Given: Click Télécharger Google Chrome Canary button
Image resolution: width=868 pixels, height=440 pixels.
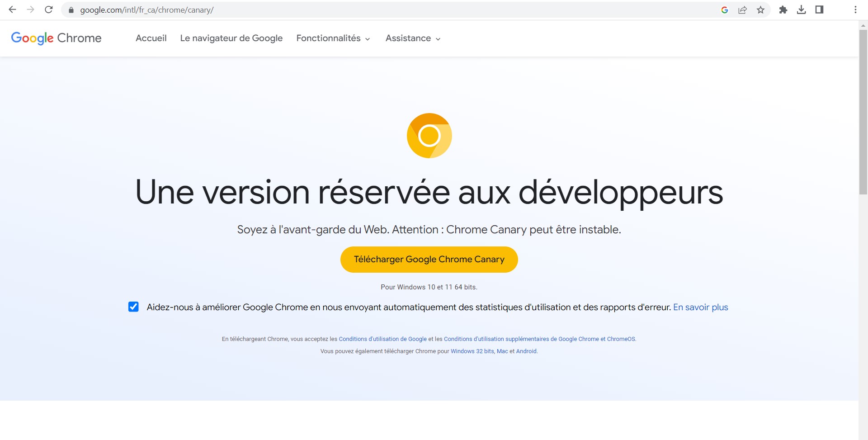Looking at the screenshot, I should pyautogui.click(x=429, y=260).
